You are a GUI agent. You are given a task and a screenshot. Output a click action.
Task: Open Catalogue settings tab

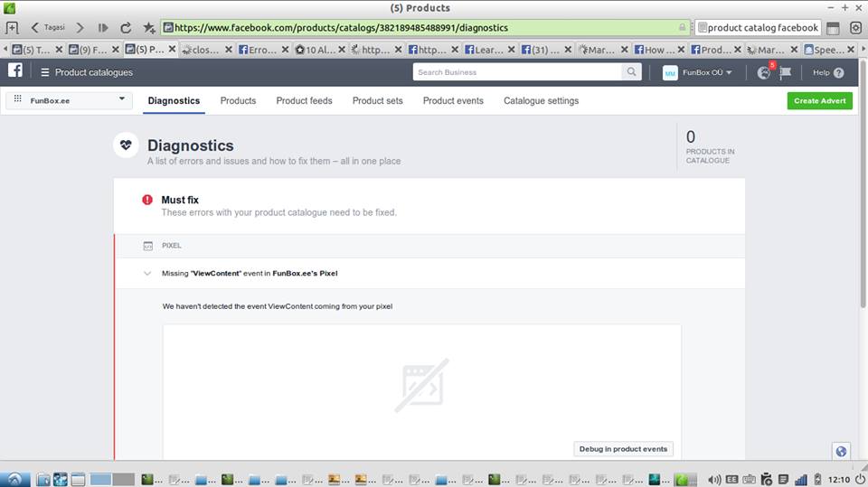(541, 100)
